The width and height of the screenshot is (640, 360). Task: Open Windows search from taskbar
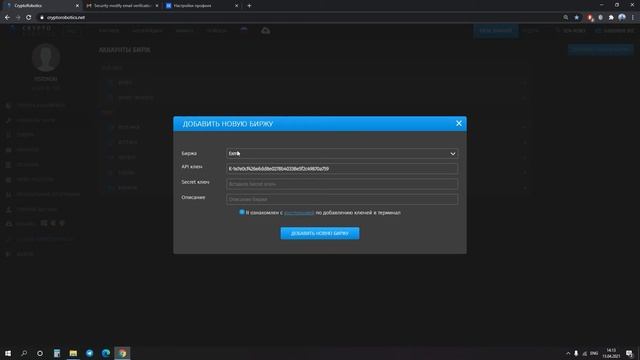point(24,353)
